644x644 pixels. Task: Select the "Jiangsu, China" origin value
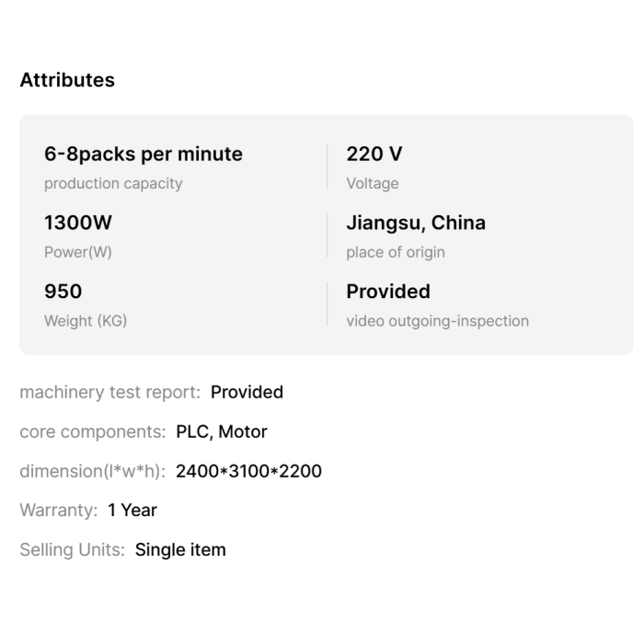click(416, 223)
